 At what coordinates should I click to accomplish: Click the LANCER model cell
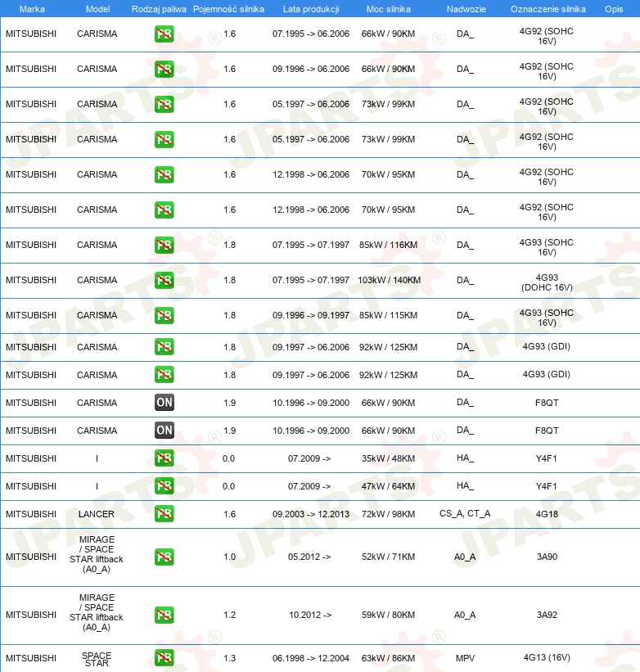click(97, 514)
